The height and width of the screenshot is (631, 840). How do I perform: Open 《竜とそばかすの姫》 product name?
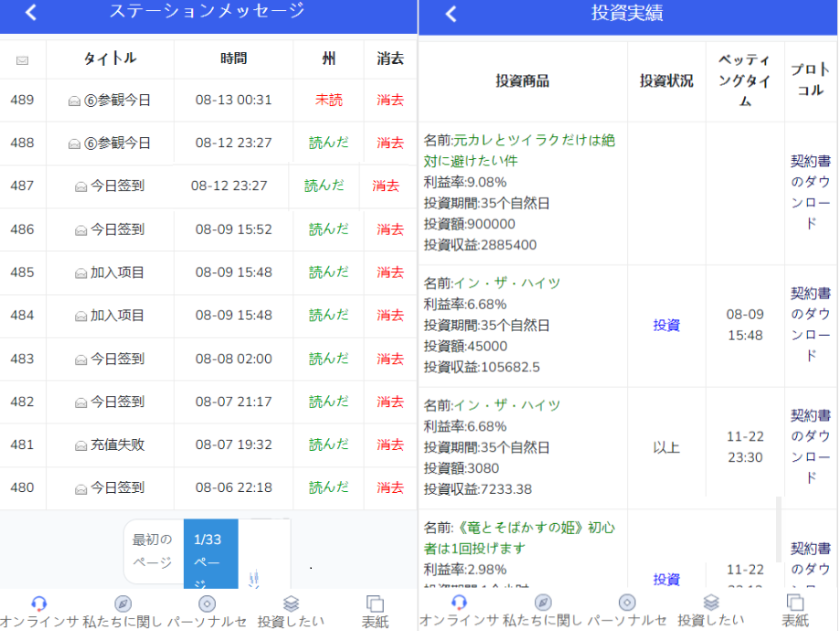[x=519, y=539]
